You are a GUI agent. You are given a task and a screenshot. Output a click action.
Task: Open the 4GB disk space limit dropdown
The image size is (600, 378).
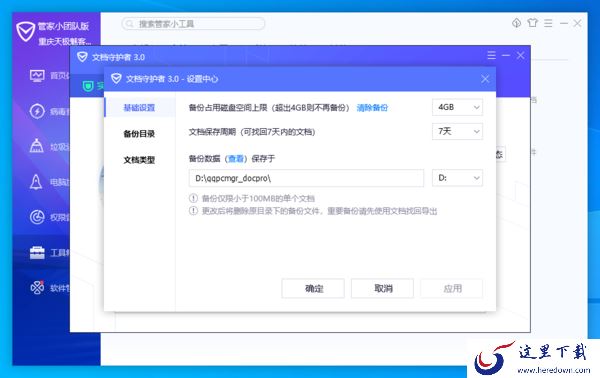pos(457,107)
